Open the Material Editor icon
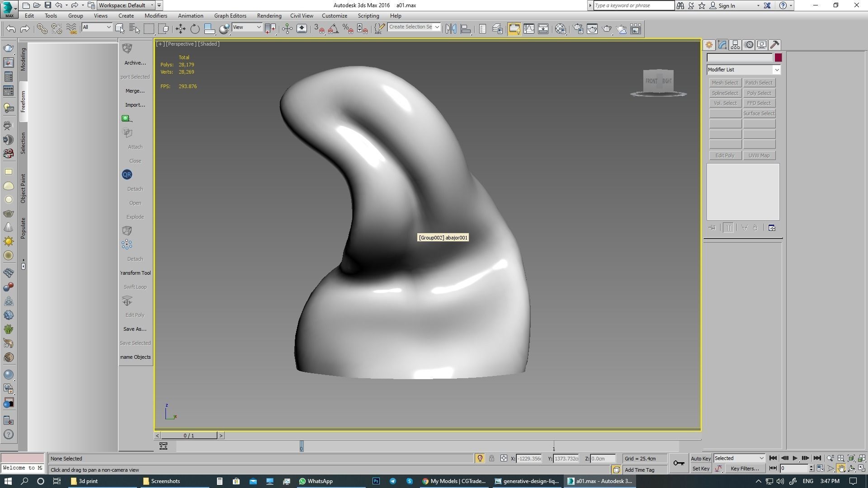 pos(561,29)
